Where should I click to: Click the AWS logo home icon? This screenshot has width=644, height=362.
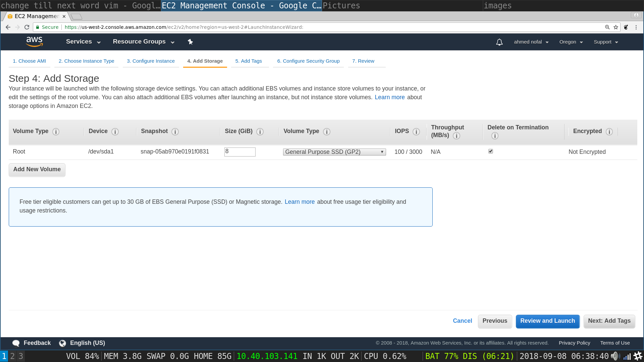pos(34,42)
